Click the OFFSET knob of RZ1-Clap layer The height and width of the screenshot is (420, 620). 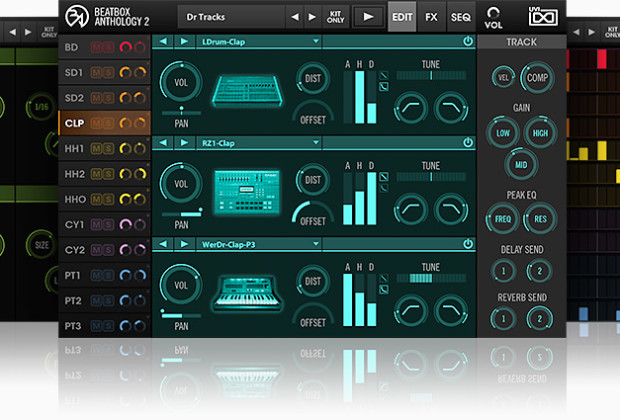pos(312,216)
